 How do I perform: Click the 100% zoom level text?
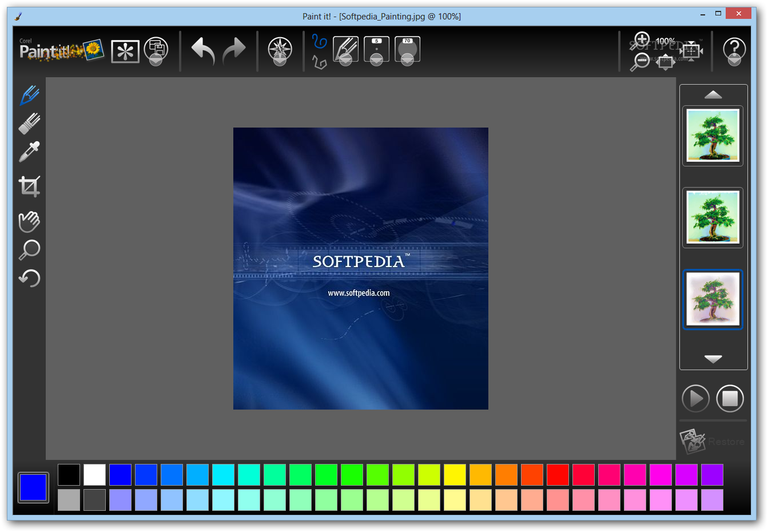click(x=665, y=41)
